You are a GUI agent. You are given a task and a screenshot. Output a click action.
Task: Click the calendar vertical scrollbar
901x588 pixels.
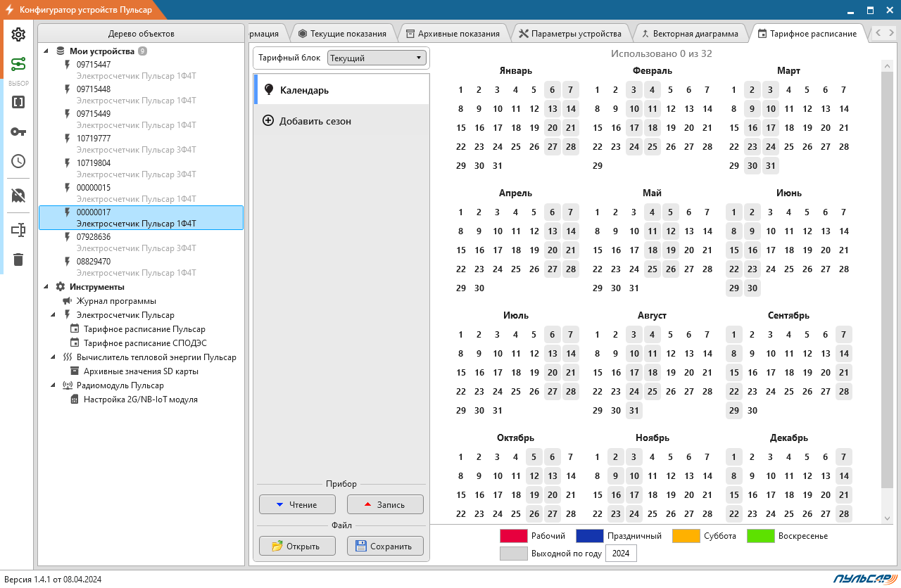(887, 279)
